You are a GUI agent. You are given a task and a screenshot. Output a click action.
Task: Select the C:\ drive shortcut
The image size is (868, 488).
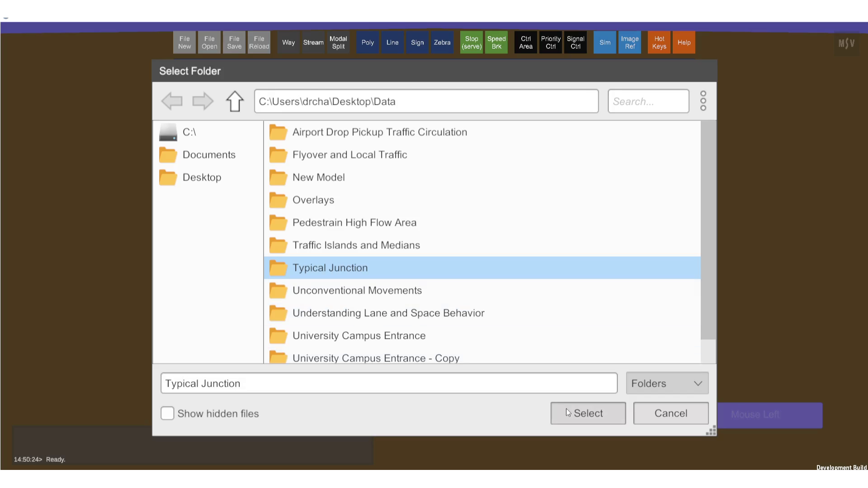189,132
